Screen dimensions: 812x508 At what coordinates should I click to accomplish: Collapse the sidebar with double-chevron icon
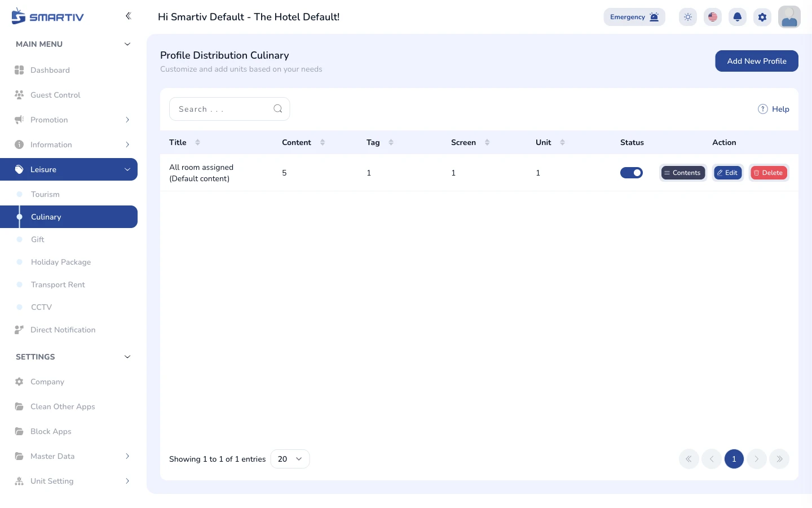[x=128, y=16]
